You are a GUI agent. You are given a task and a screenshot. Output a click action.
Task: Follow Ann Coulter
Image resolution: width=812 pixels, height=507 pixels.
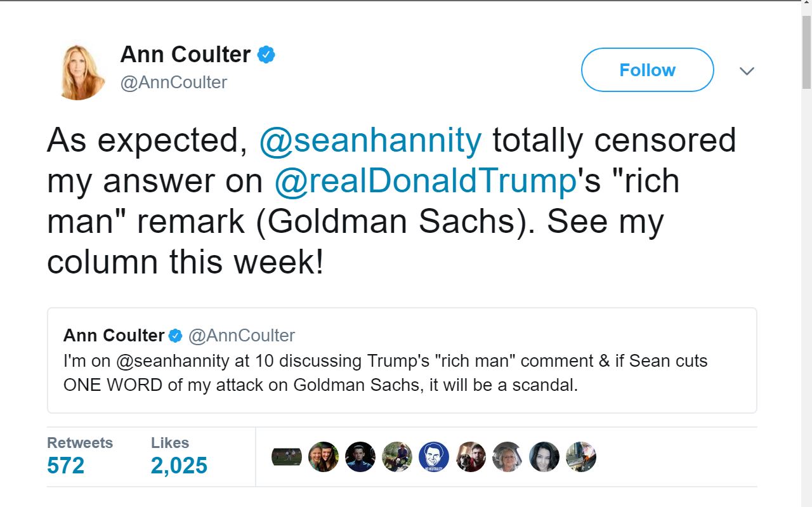(647, 70)
